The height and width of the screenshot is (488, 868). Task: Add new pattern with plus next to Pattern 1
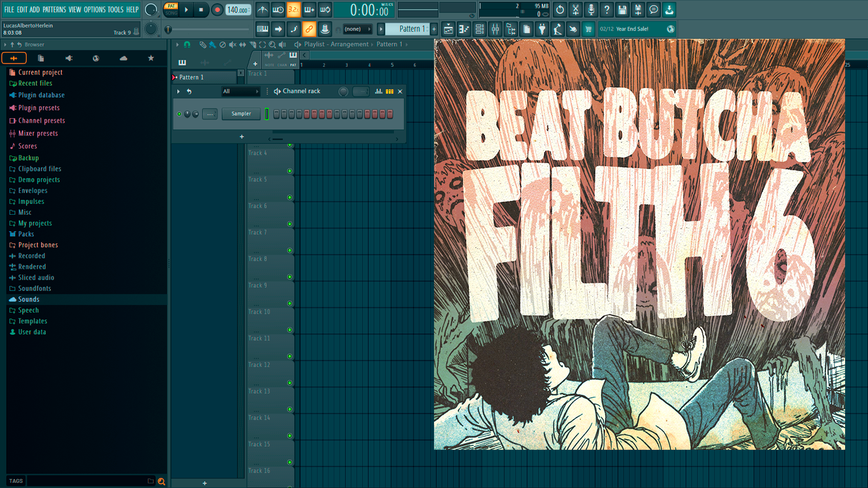[435, 29]
